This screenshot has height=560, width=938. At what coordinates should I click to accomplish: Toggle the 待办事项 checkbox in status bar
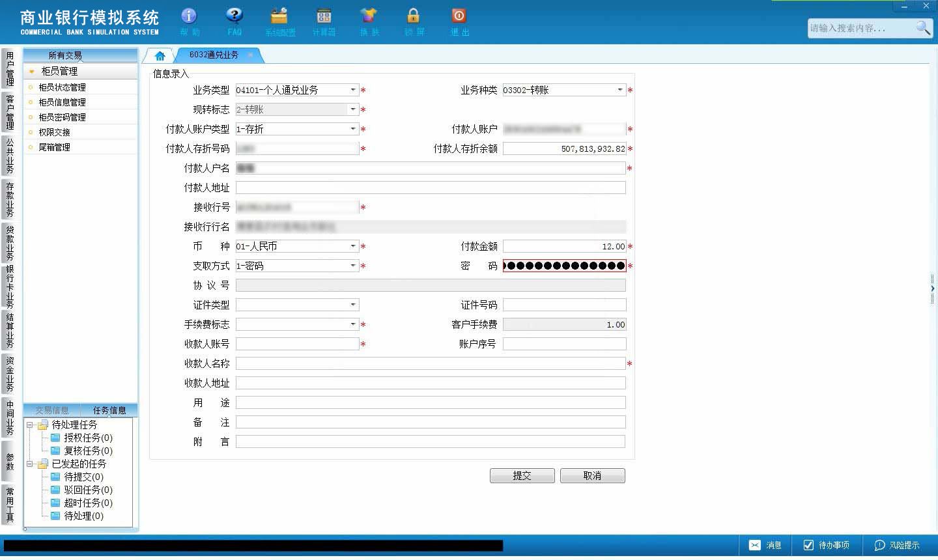coord(808,545)
